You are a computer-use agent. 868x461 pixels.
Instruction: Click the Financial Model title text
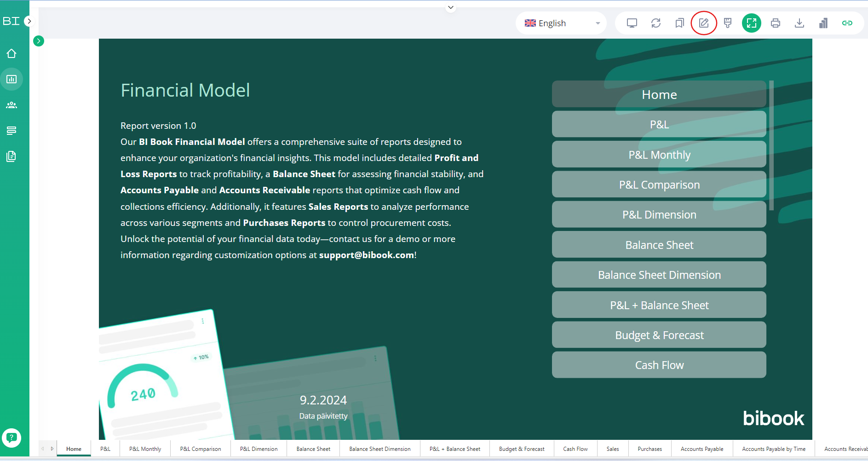tap(185, 90)
